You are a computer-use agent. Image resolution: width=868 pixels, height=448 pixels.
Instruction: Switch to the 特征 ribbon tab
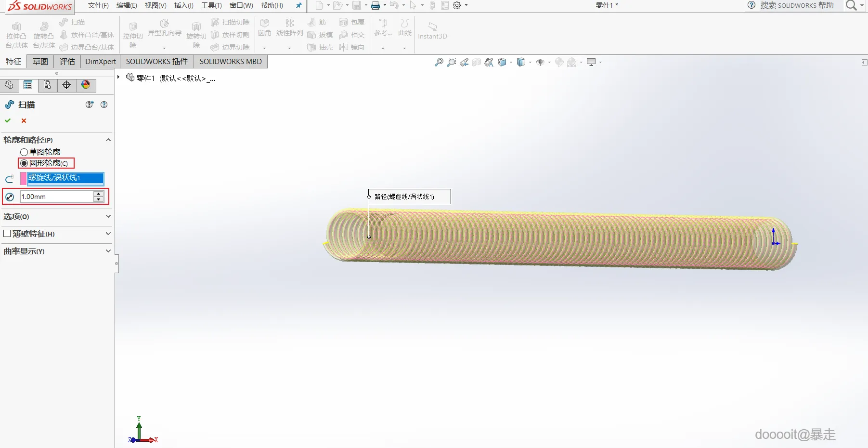pyautogui.click(x=13, y=62)
